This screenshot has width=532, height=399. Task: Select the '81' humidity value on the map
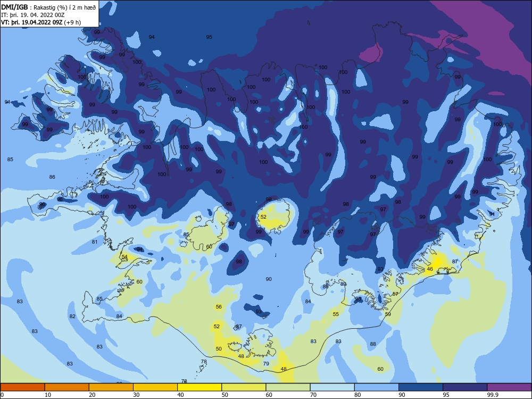point(95,242)
